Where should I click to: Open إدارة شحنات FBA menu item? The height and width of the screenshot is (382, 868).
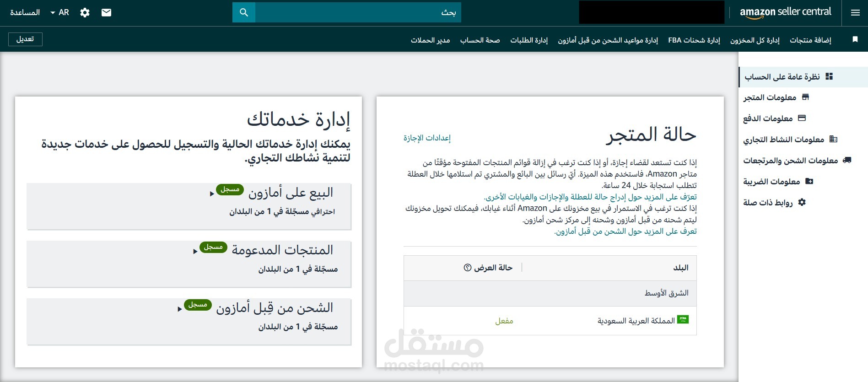(x=694, y=40)
